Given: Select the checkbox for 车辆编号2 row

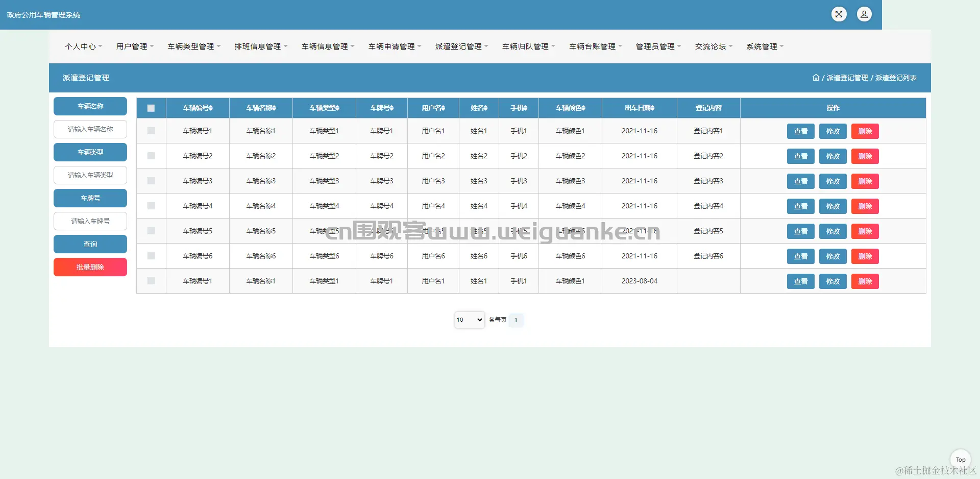Looking at the screenshot, I should point(151,156).
